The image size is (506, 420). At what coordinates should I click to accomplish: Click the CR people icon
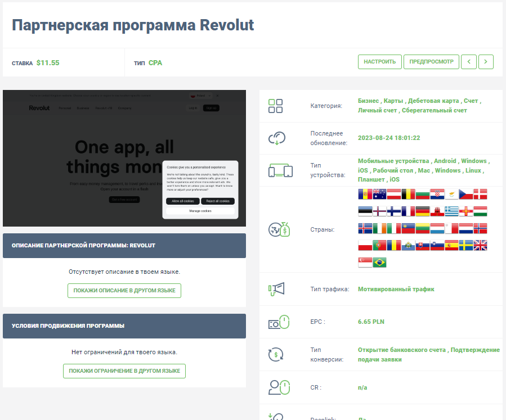pos(279,387)
